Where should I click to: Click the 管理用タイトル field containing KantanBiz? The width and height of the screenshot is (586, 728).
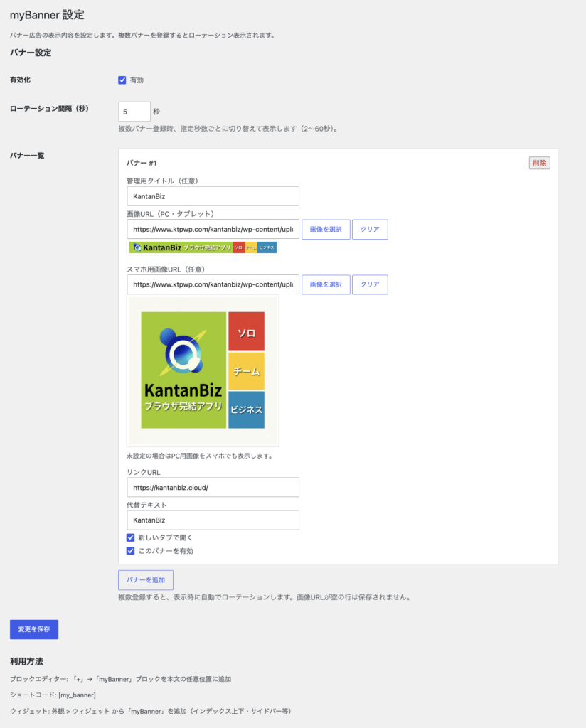[213, 196]
